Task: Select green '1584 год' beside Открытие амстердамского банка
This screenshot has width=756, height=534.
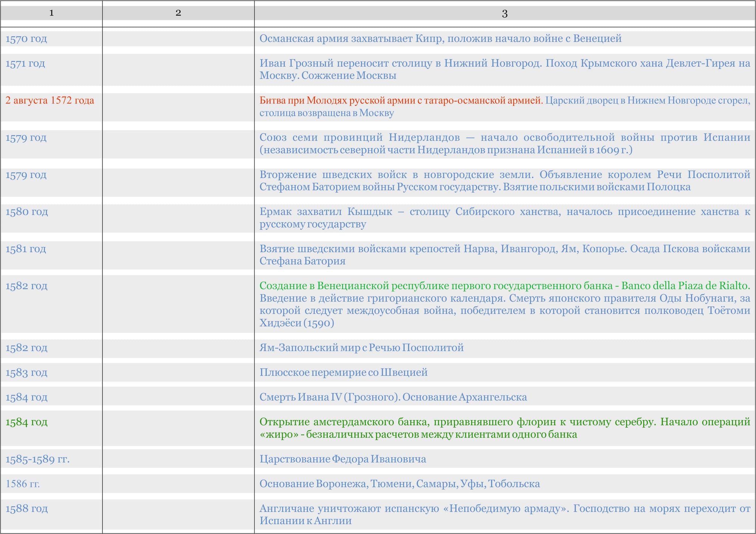Action: click(26, 422)
